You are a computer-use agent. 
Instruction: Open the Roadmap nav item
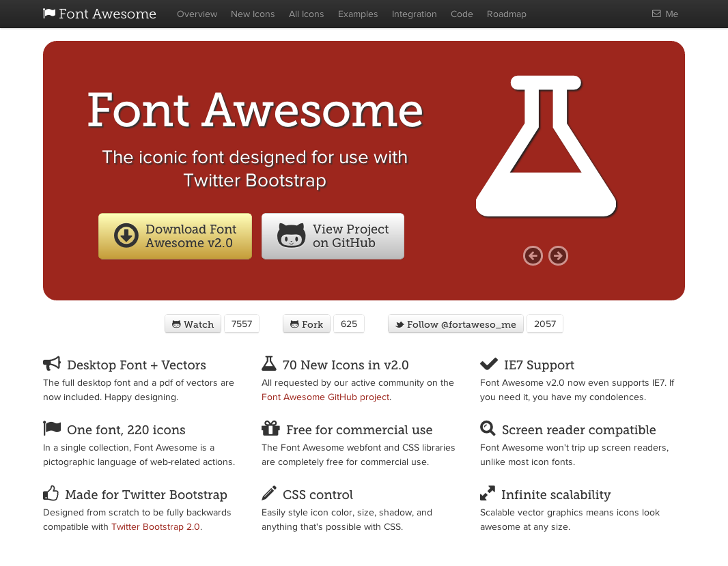tap(507, 14)
